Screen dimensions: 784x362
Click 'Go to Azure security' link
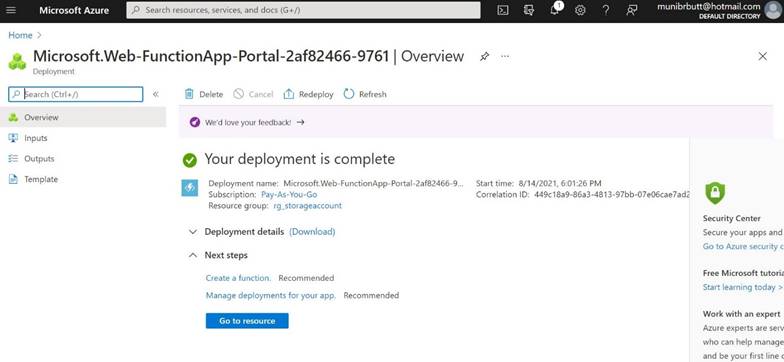[743, 246]
